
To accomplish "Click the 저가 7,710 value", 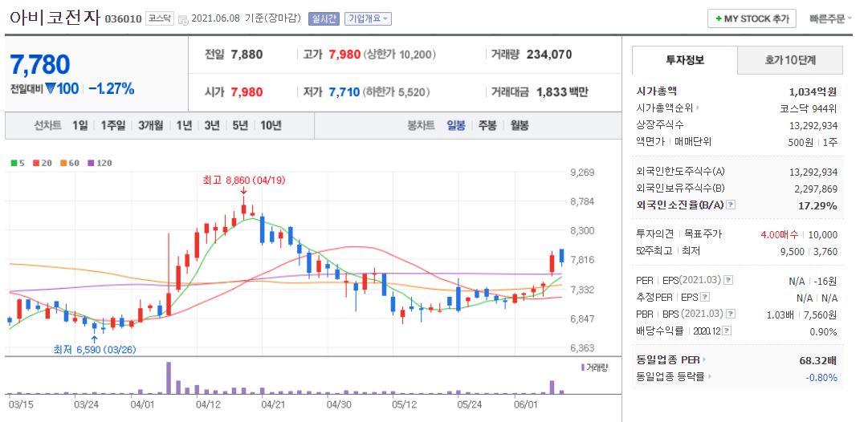I will [x=344, y=92].
